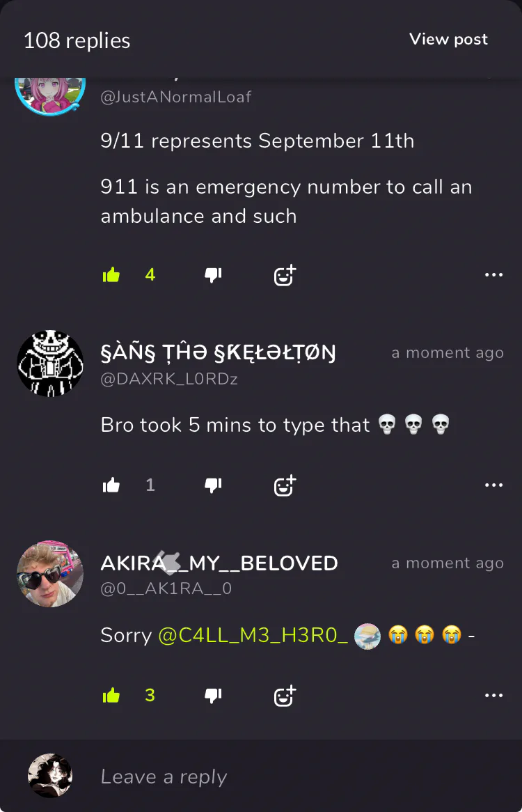Toggle like on the 9/11 explanation comment
Screen dimensions: 522x812
coord(111,274)
